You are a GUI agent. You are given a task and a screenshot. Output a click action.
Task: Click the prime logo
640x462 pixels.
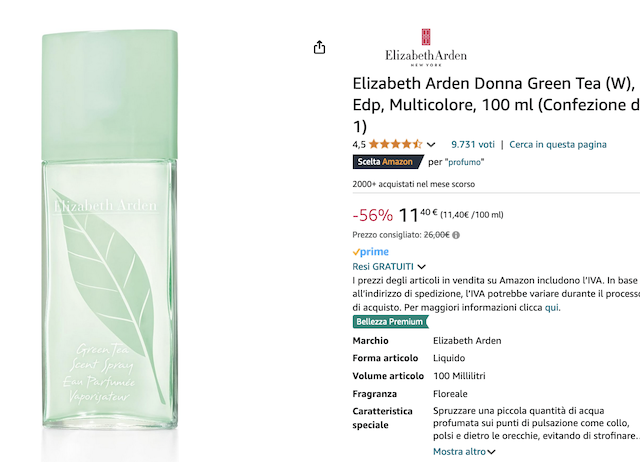pos(371,252)
